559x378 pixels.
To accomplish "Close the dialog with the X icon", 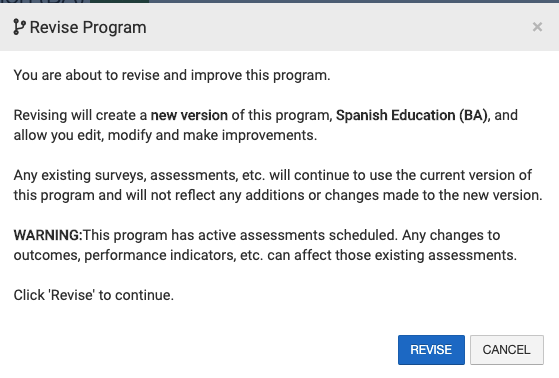I will pos(537,27).
